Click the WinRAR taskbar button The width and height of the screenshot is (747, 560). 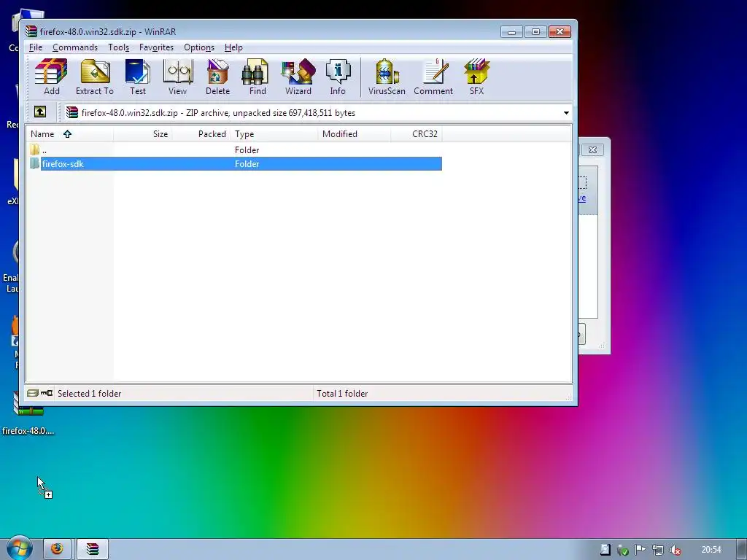[x=93, y=549]
